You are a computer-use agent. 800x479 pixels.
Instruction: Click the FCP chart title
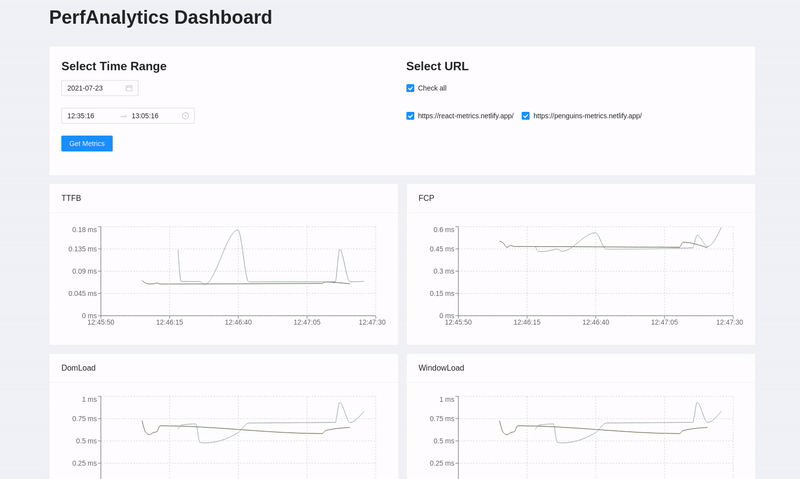pyautogui.click(x=426, y=198)
